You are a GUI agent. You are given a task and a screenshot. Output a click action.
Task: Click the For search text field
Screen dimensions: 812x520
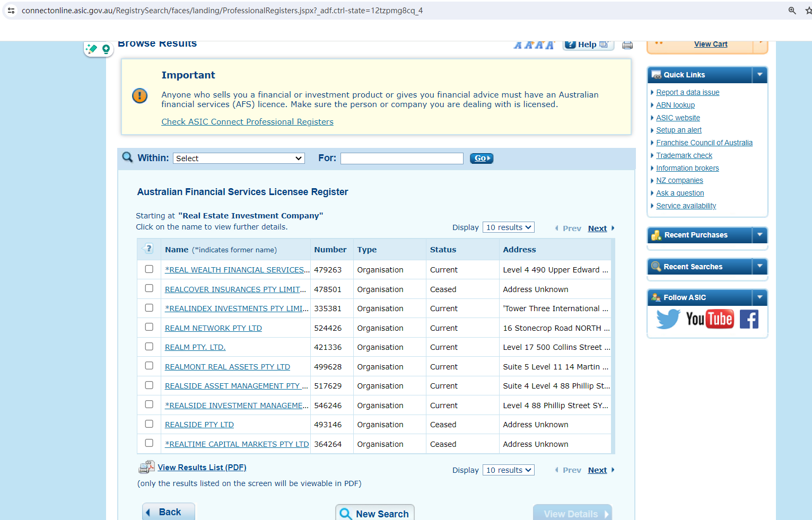pos(401,158)
